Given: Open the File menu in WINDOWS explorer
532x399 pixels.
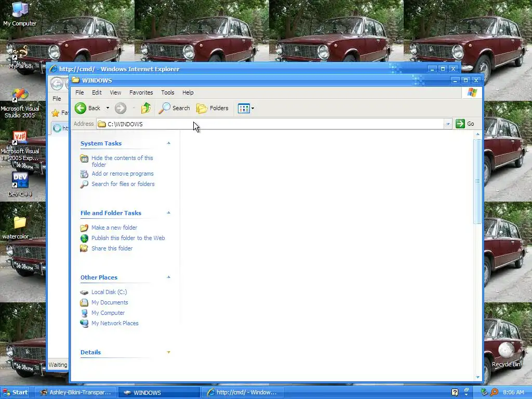Looking at the screenshot, I should (x=79, y=92).
